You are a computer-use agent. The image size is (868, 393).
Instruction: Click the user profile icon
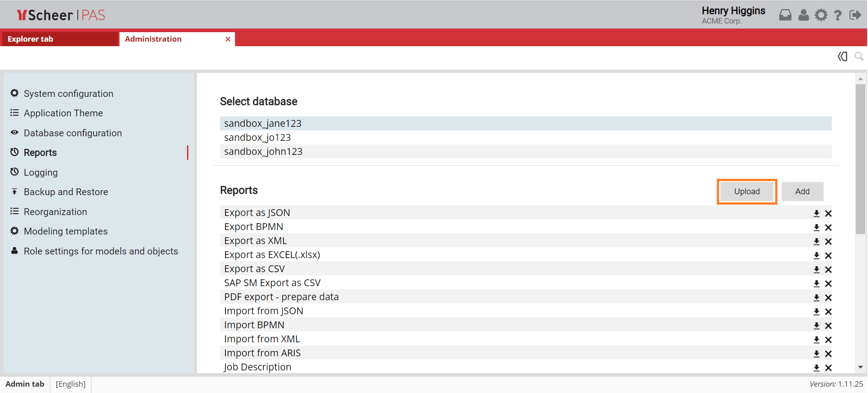(803, 15)
